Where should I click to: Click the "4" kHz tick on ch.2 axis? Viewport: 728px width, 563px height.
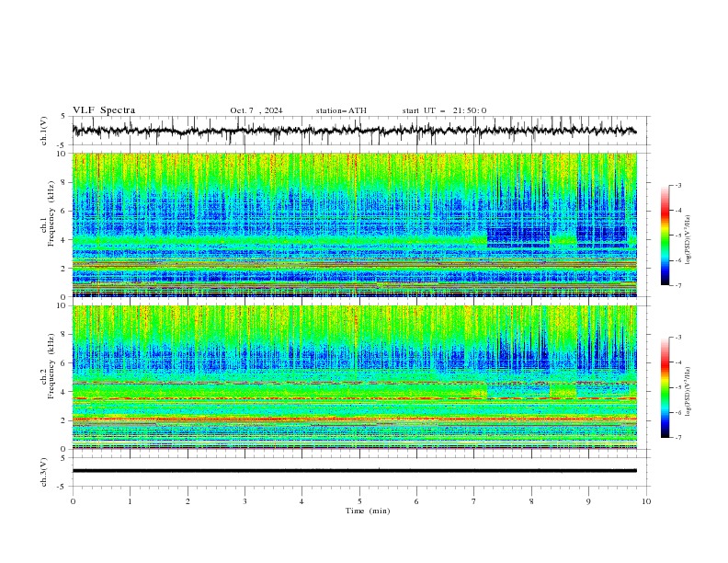click(x=65, y=392)
